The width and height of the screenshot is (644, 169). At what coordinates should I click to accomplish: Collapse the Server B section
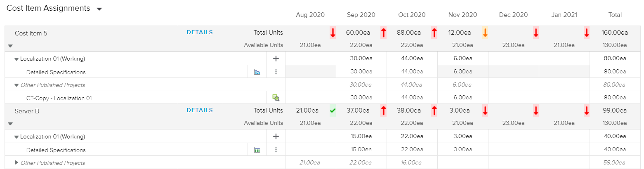(10, 123)
